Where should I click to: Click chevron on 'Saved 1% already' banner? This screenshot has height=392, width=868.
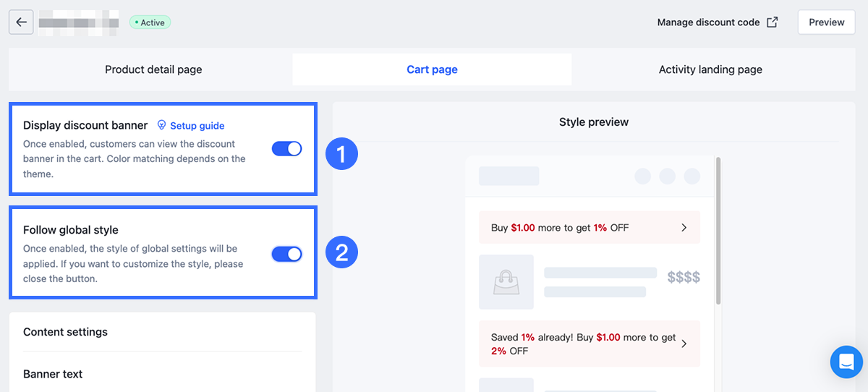[684, 344]
